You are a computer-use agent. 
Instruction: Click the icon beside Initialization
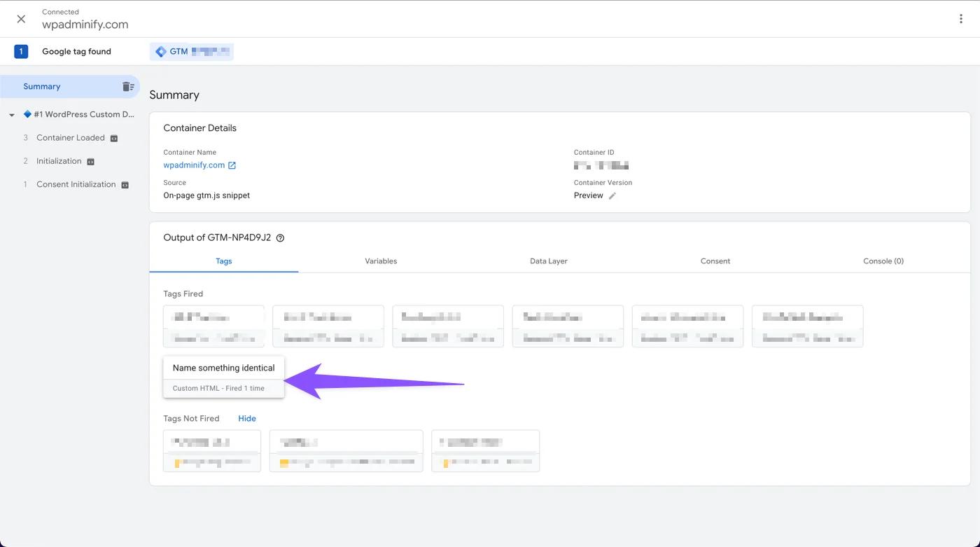(x=90, y=162)
